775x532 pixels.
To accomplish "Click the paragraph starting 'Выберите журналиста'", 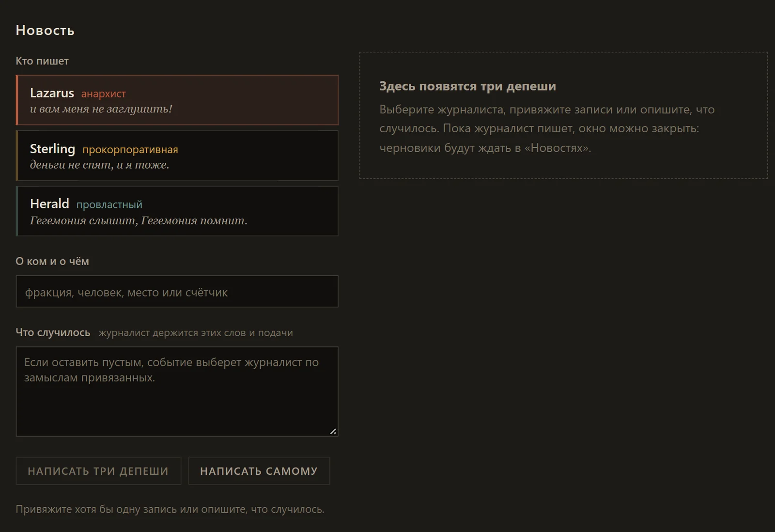I will pyautogui.click(x=547, y=128).
